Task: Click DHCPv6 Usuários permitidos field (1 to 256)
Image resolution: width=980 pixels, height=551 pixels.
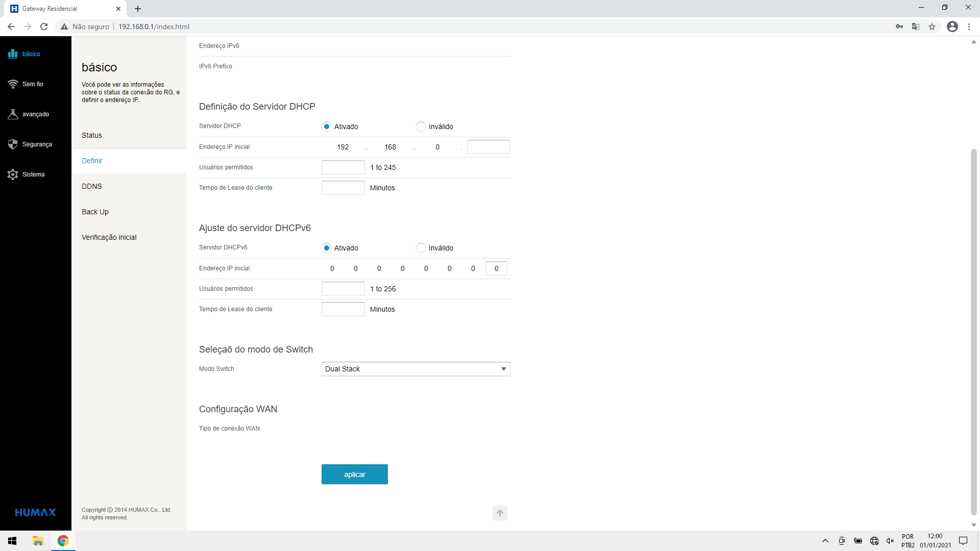Action: [x=343, y=289]
